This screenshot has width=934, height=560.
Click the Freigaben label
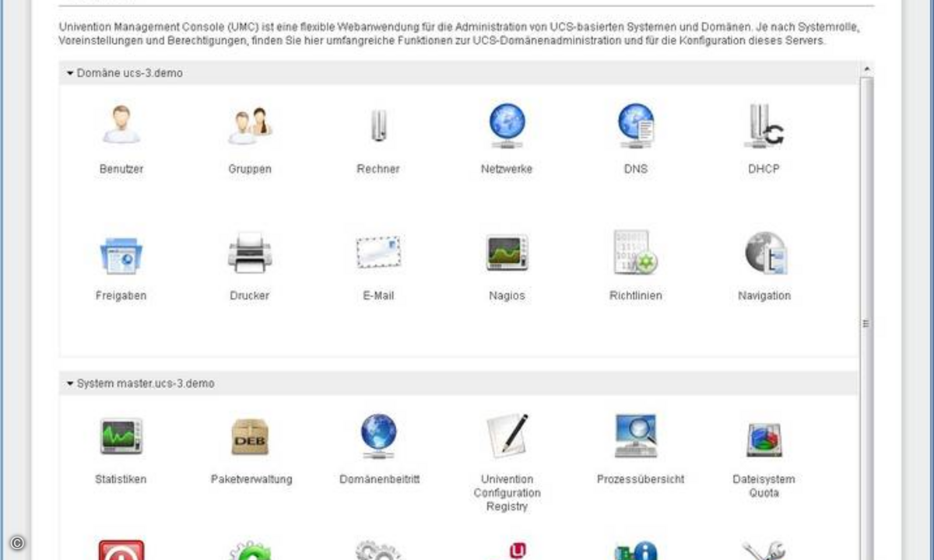(121, 296)
